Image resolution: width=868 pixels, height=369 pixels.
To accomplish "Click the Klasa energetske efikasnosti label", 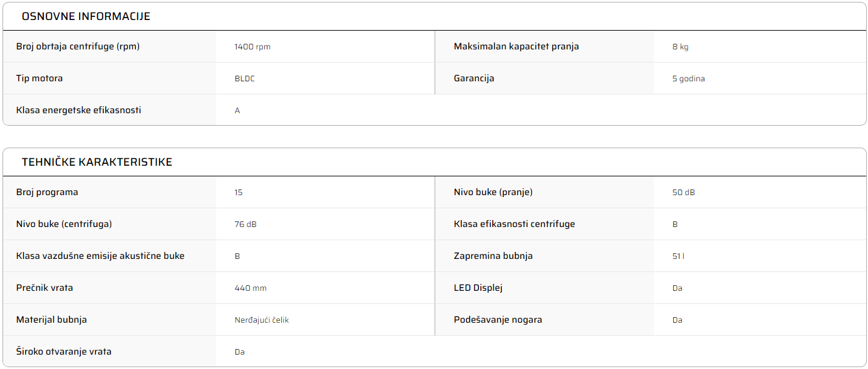I will click(78, 110).
